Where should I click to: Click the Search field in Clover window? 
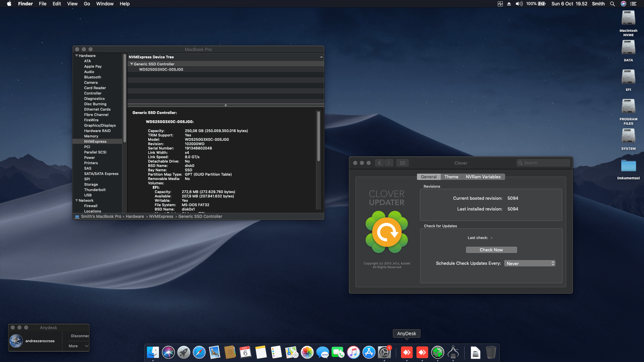point(543,163)
